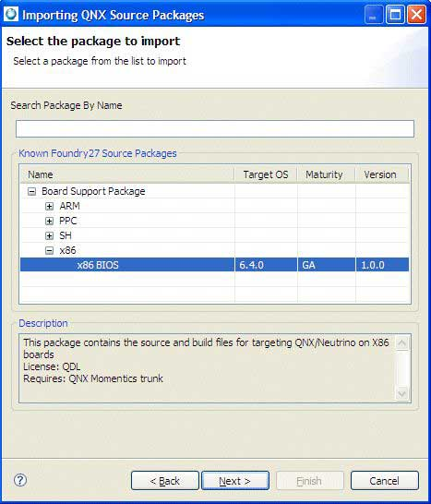Select the Board Support Package label
The height and width of the screenshot is (504, 431).
tap(93, 191)
